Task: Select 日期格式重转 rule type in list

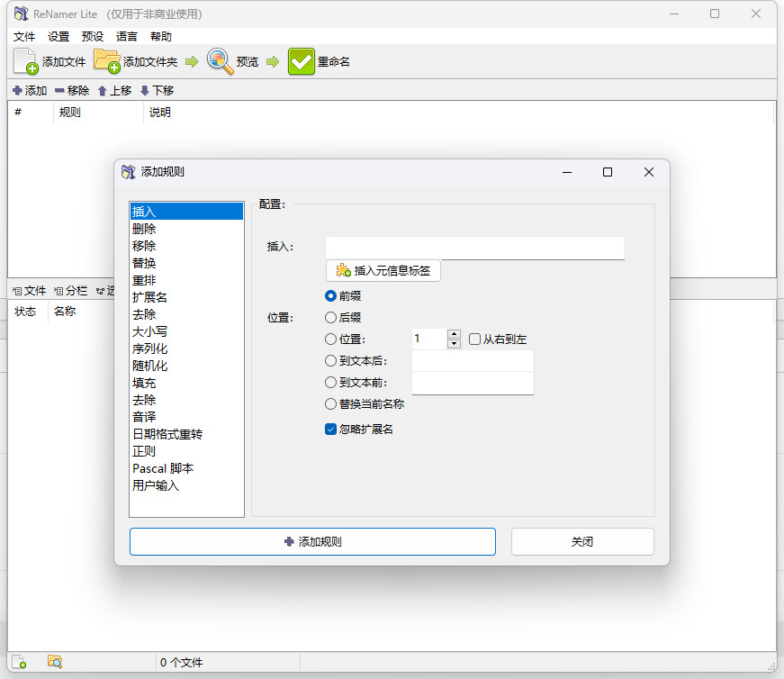Action: (186, 434)
